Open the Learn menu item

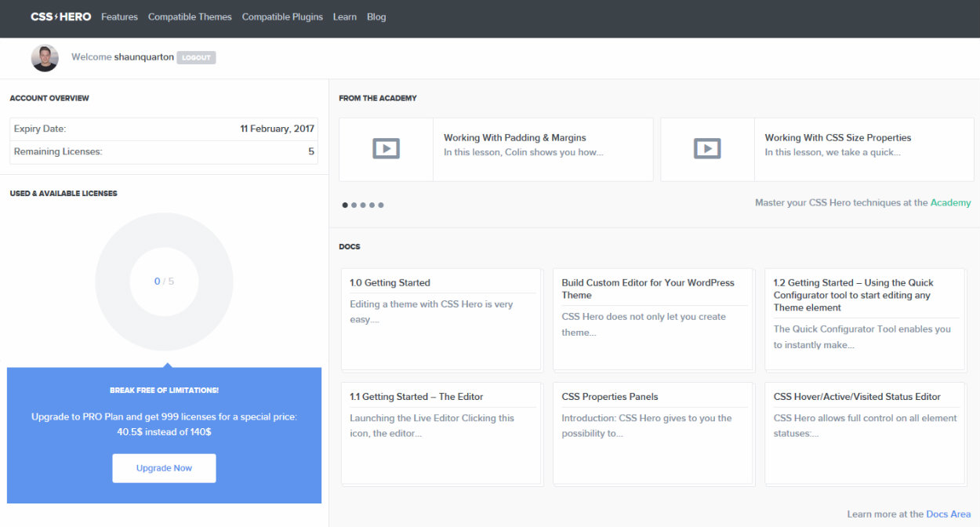pyautogui.click(x=344, y=16)
